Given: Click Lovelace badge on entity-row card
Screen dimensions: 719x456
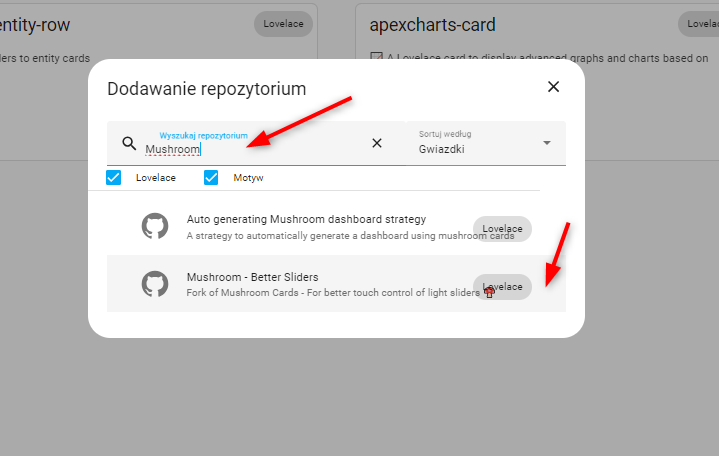Looking at the screenshot, I should (283, 24).
